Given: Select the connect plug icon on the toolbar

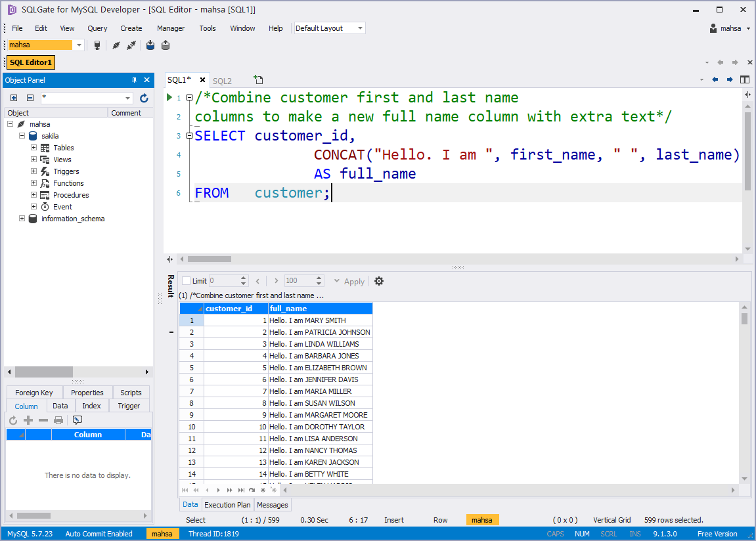Looking at the screenshot, I should [116, 45].
